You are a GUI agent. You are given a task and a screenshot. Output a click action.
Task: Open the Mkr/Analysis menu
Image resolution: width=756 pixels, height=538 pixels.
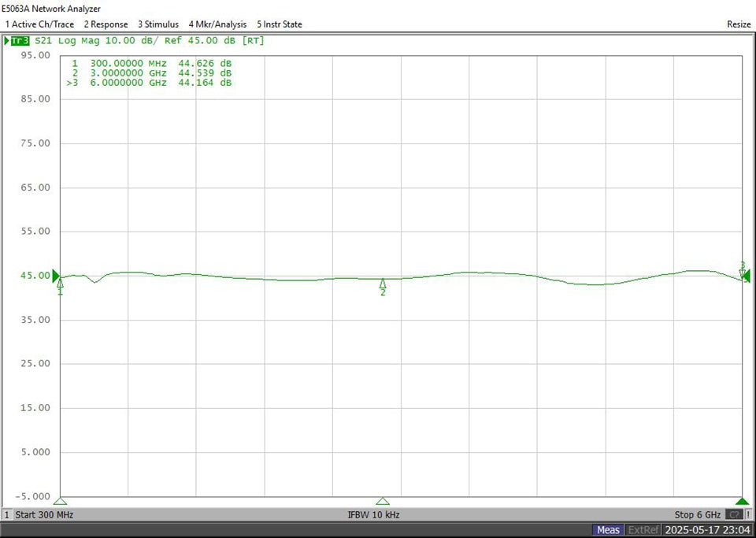tap(217, 24)
